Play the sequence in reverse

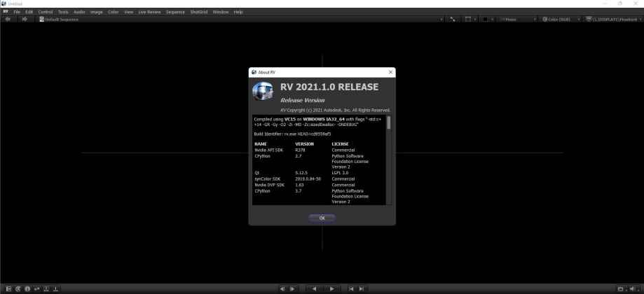point(313,288)
